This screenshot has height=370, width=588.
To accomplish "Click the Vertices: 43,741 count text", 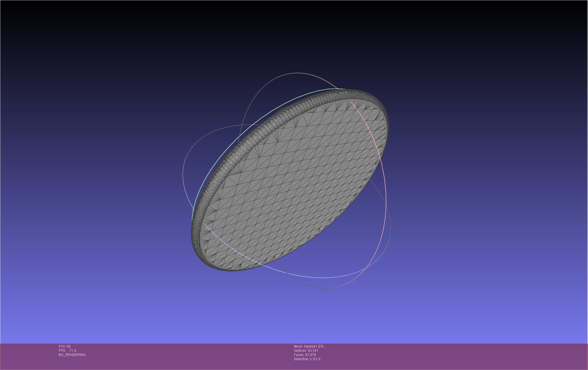I will (306, 351).
